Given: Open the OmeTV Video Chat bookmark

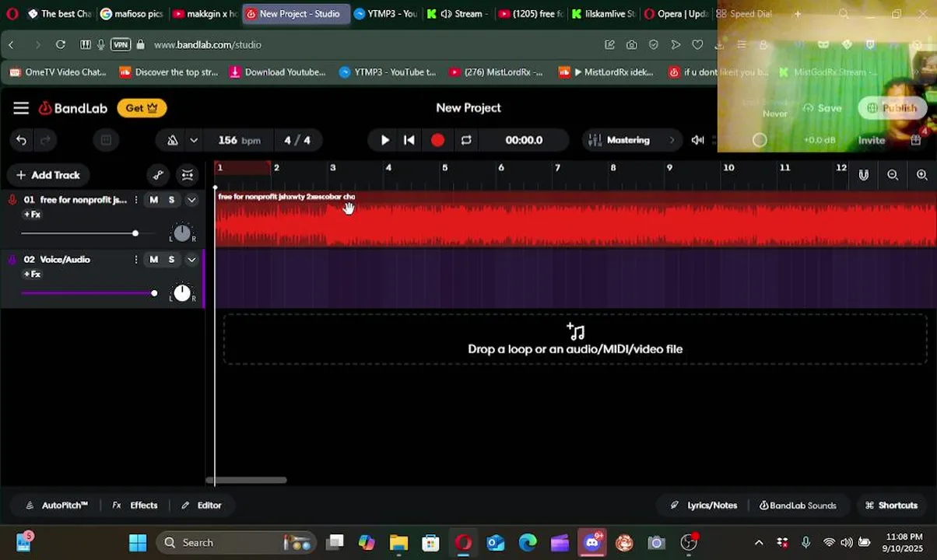Looking at the screenshot, I should [x=58, y=72].
